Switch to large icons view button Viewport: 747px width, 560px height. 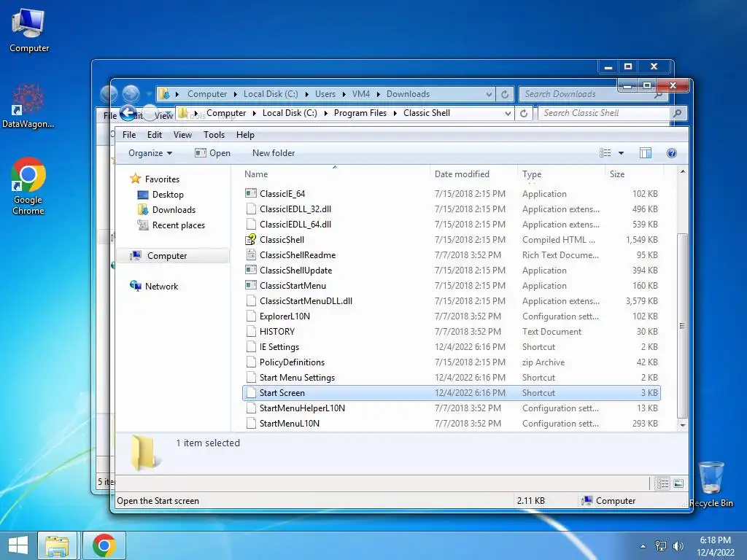679,484
